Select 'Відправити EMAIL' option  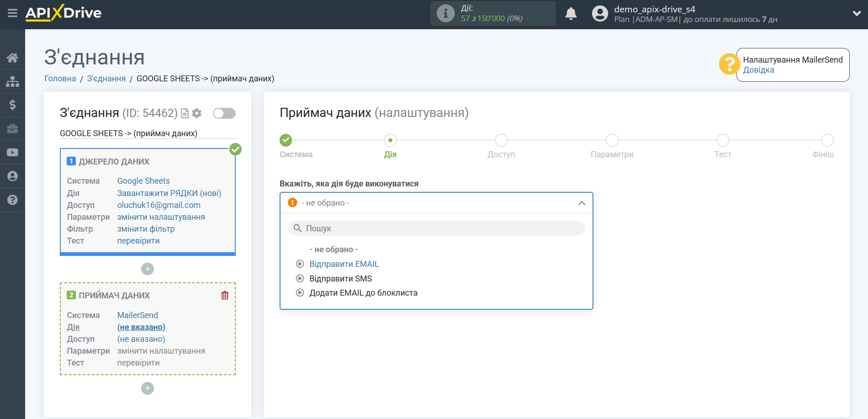tap(344, 264)
